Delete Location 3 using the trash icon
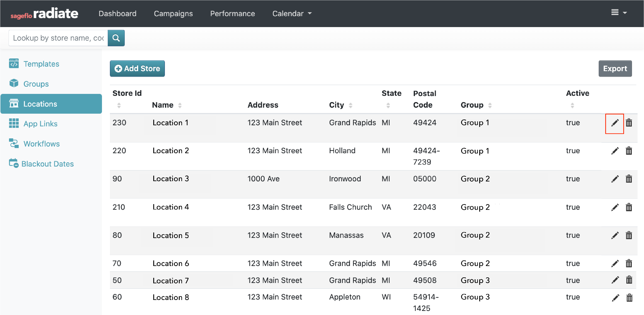 [629, 178]
